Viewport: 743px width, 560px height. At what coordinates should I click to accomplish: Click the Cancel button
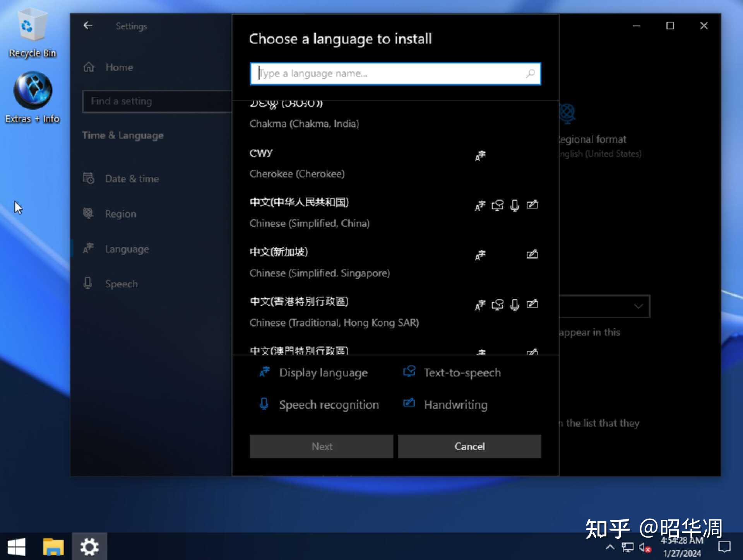469,446
